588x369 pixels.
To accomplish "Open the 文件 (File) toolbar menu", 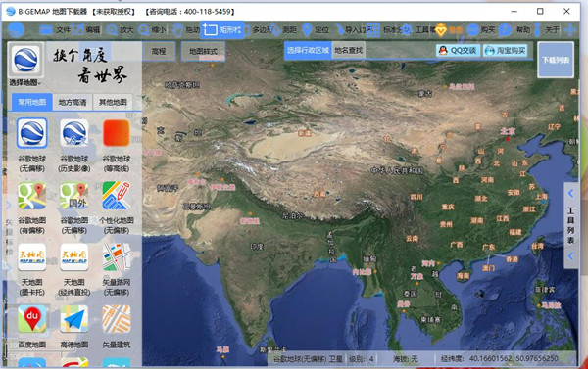I will (55, 30).
